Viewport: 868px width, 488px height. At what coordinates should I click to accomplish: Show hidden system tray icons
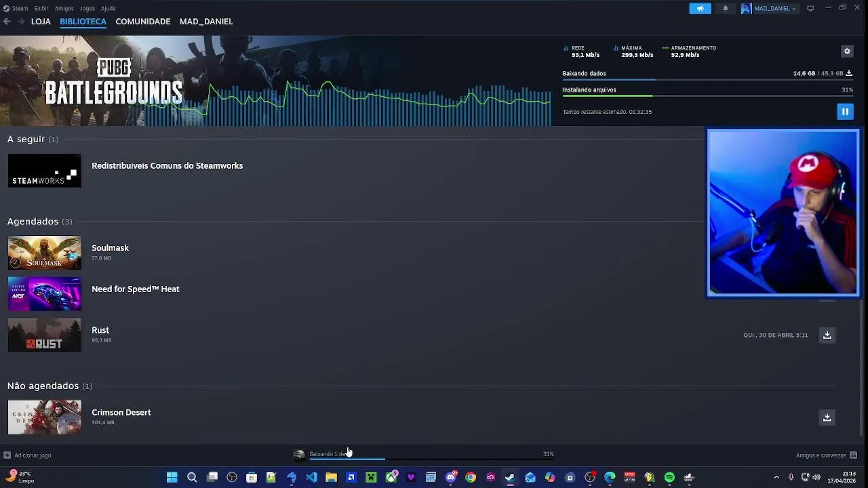tap(776, 477)
